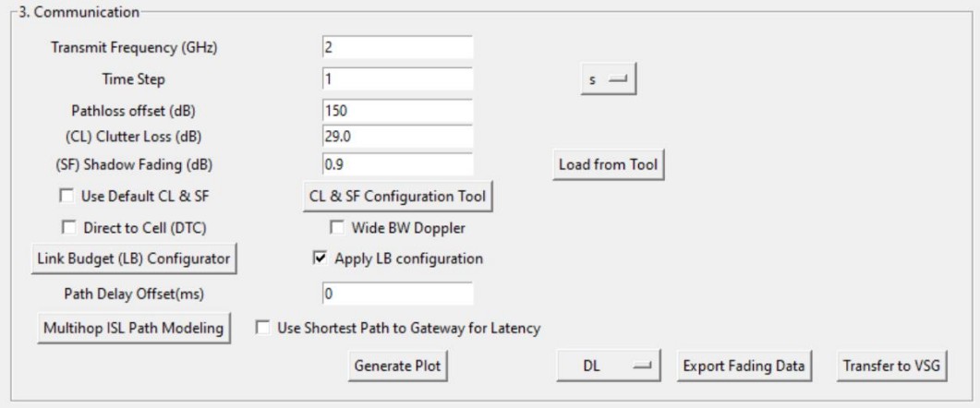This screenshot has width=980, height=408.
Task: Uncheck Apply LB configuration
Action: 320,258
